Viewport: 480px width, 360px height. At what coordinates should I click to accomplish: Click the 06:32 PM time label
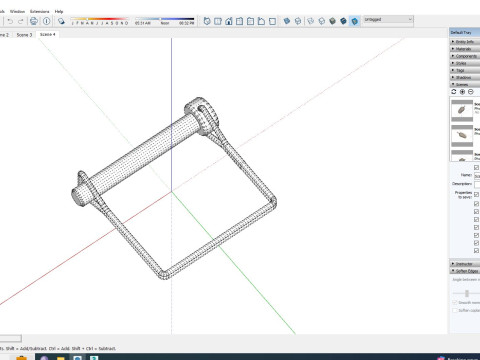(186, 23)
